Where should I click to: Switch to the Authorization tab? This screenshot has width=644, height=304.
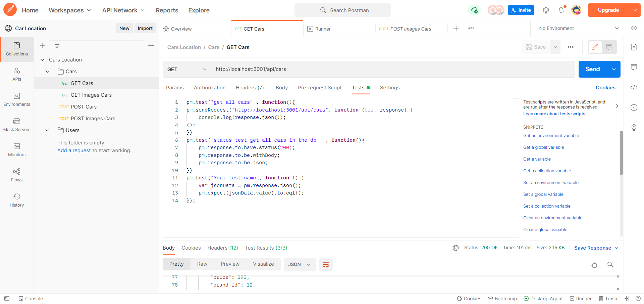click(210, 88)
